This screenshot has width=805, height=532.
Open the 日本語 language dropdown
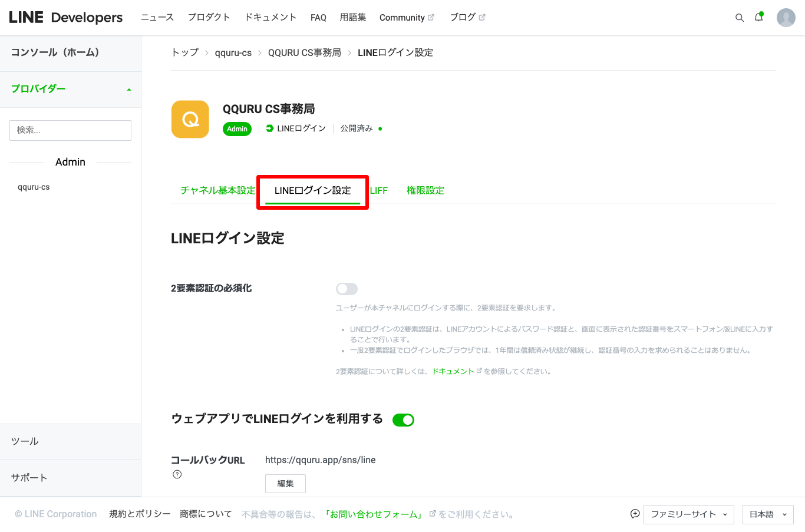tap(767, 514)
